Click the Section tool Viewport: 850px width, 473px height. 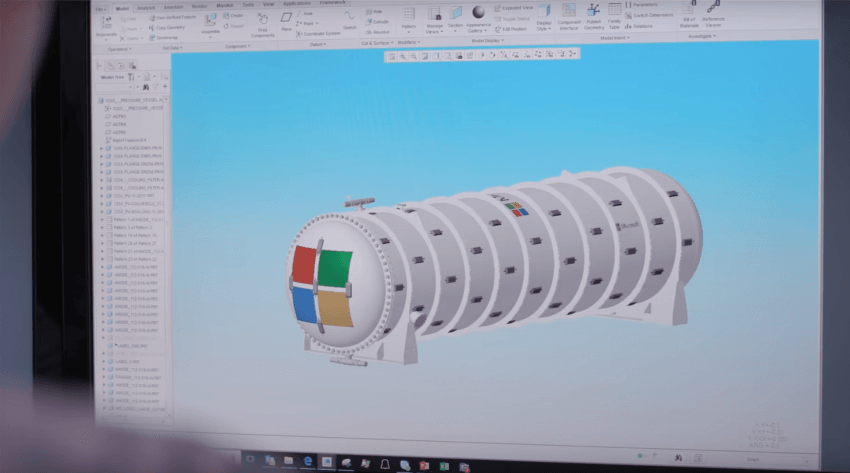455,17
